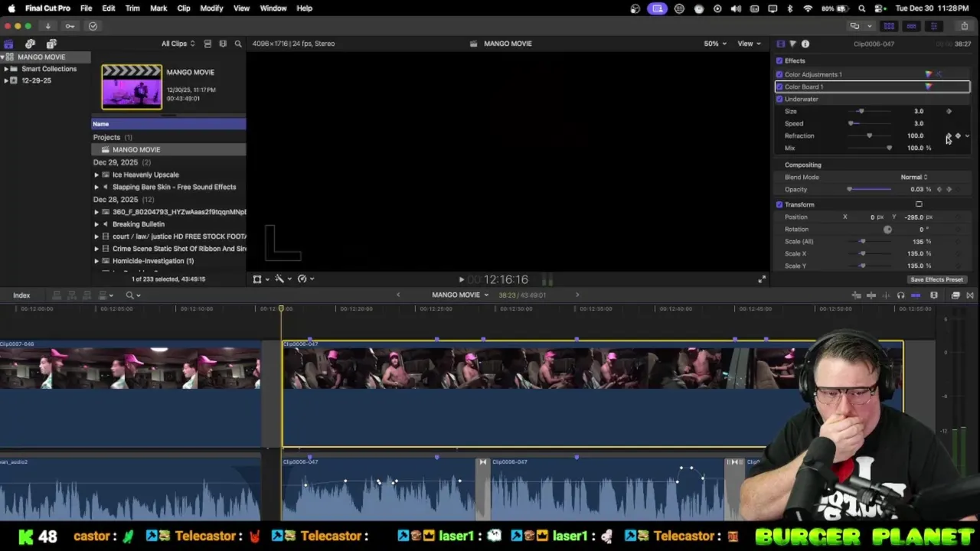Open the 50% zoom dropdown
Screen dimensions: 980x551
(715, 44)
